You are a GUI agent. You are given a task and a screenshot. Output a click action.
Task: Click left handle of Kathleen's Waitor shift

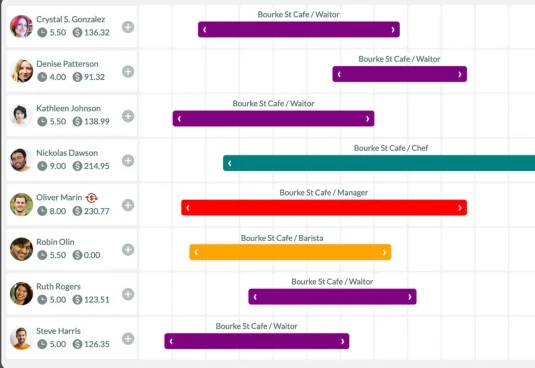(x=179, y=119)
